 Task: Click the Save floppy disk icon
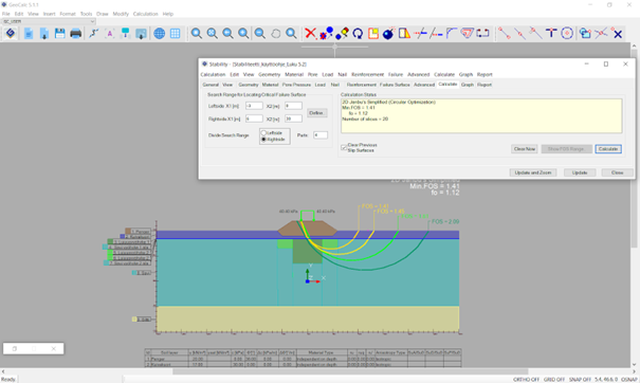(60, 33)
